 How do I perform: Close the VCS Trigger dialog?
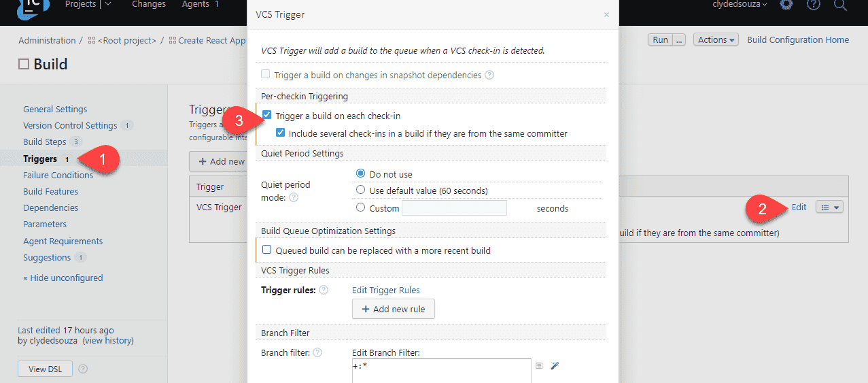click(x=606, y=14)
